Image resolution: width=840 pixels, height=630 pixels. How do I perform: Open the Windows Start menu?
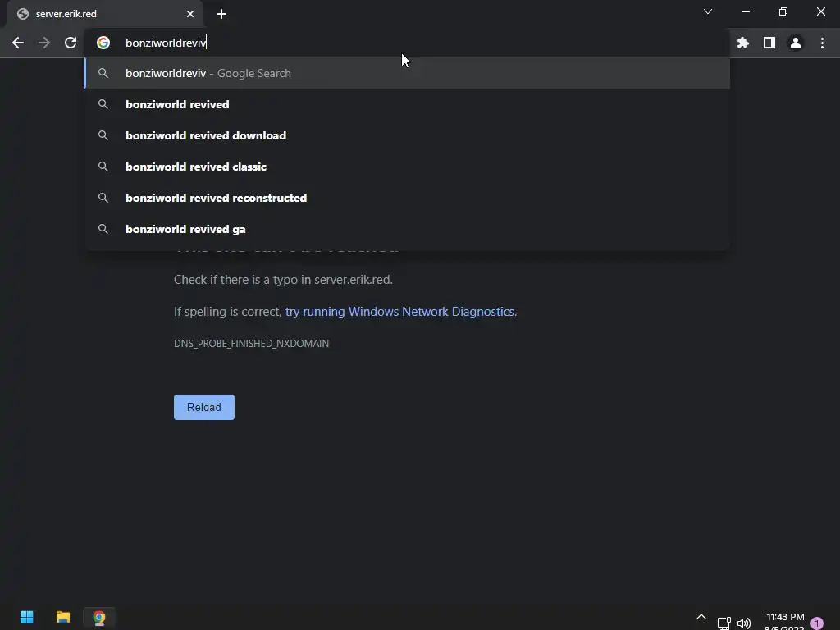click(27, 617)
